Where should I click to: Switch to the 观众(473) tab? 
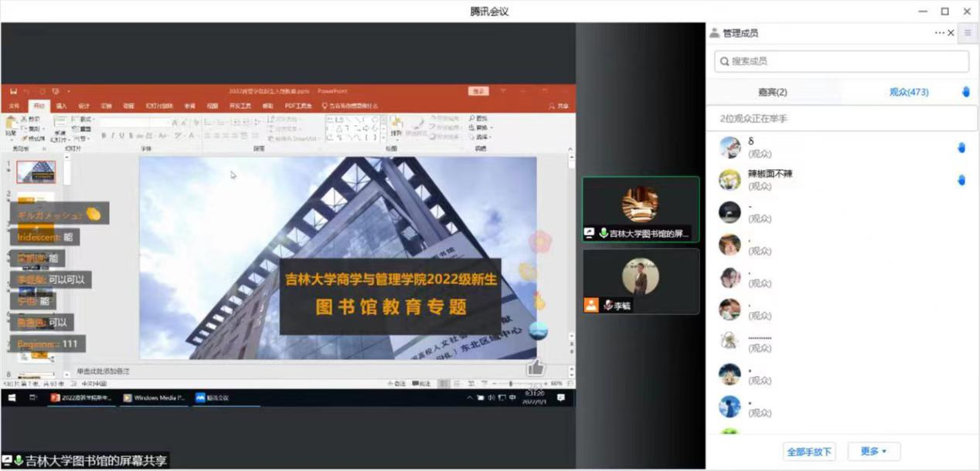pos(908,92)
